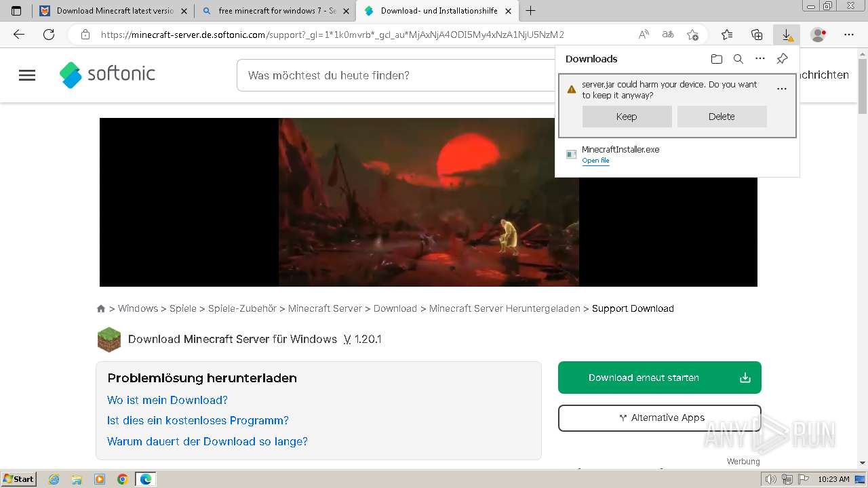Open Wo ist mein Download? link
The width and height of the screenshot is (868, 488).
[167, 400]
